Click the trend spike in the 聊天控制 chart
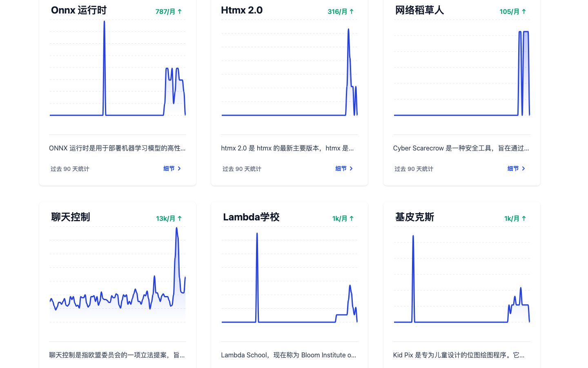 pos(177,245)
